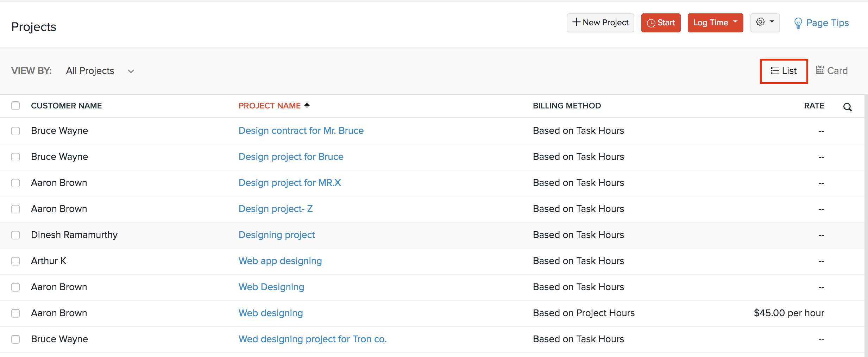The image size is (868, 357).
Task: Open the Design project for Bruce link
Action: coord(291,157)
